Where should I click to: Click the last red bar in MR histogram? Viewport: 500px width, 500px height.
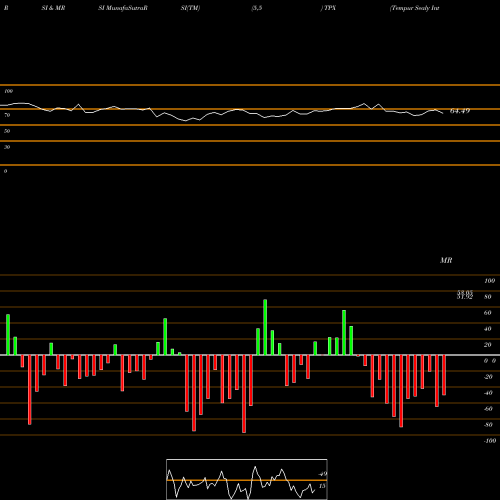coord(444,375)
